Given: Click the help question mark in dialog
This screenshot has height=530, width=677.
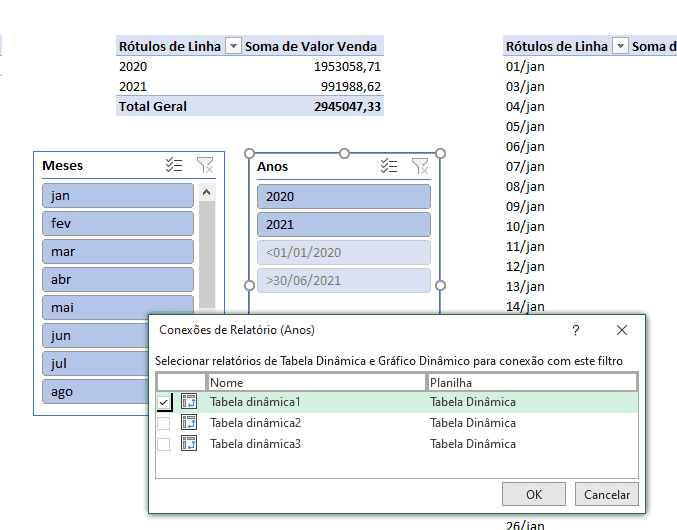Looking at the screenshot, I should click(575, 330).
